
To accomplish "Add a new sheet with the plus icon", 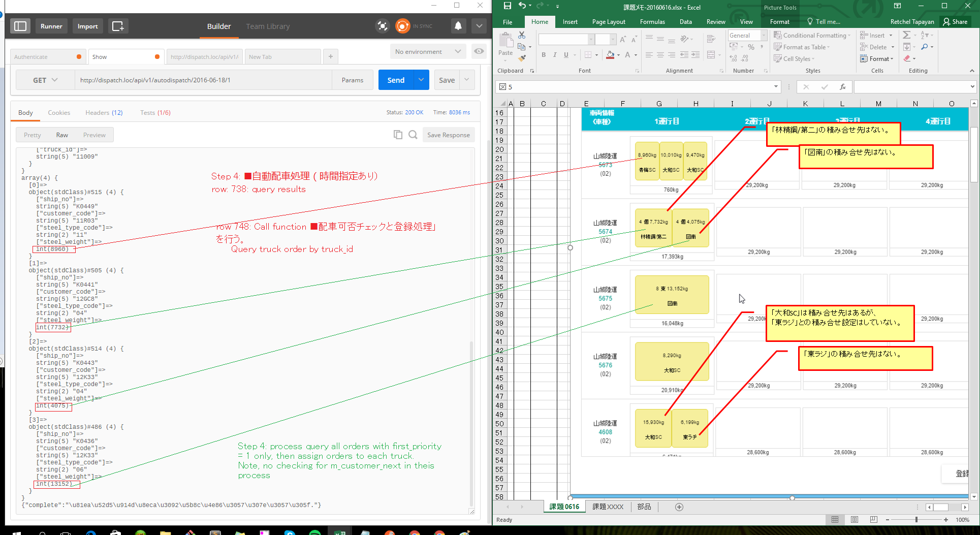I will tap(679, 507).
